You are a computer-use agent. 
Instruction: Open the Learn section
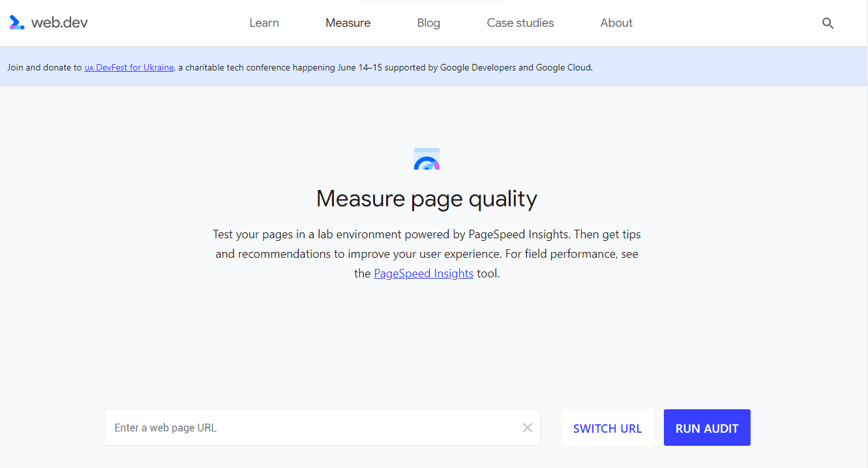[x=263, y=22]
